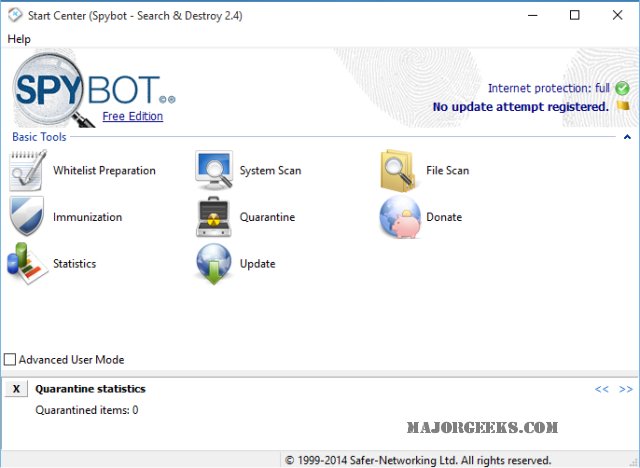Viewport: 640px width, 468px height.
Task: Click the Donate label
Action: coord(444,217)
